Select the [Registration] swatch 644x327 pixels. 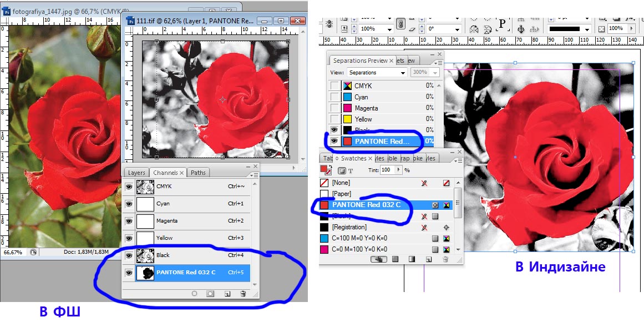(x=386, y=227)
